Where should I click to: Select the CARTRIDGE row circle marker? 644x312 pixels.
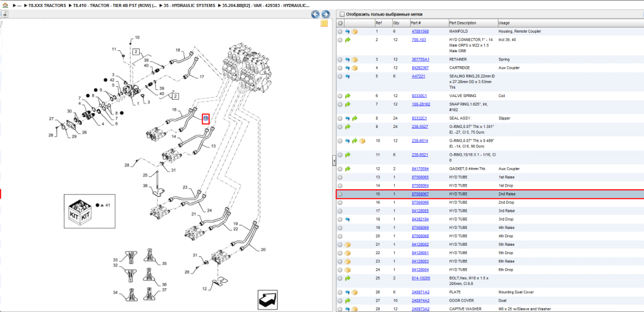click(x=340, y=68)
